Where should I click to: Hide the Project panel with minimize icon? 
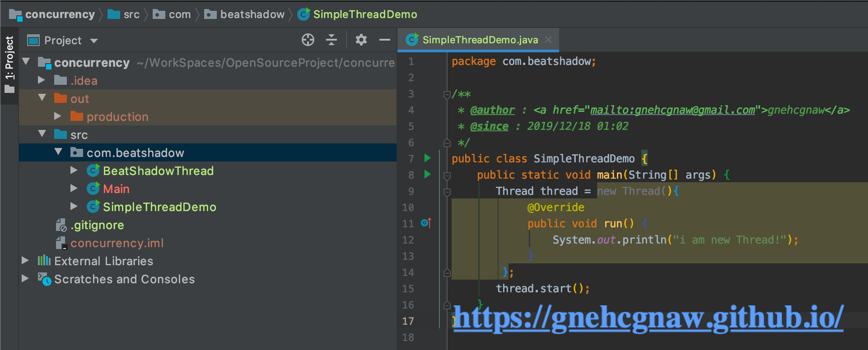coord(384,40)
